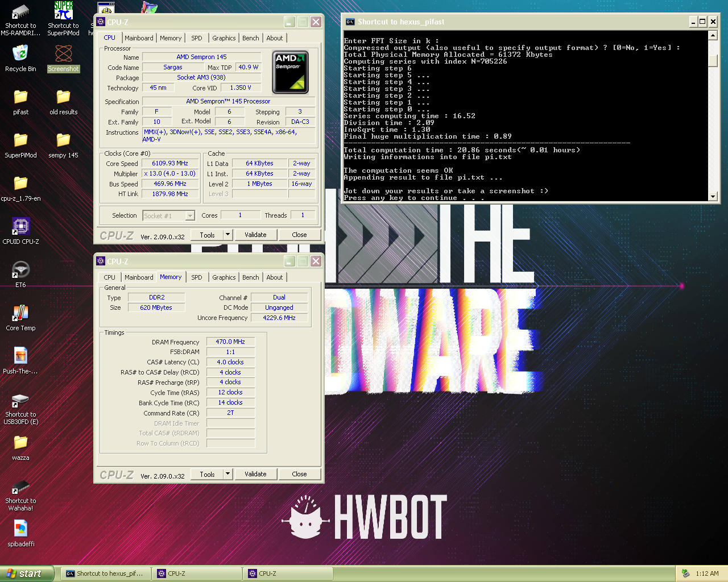Launch CPUID CPU-Z desktop icon
The image size is (728, 582).
pyautogui.click(x=20, y=227)
